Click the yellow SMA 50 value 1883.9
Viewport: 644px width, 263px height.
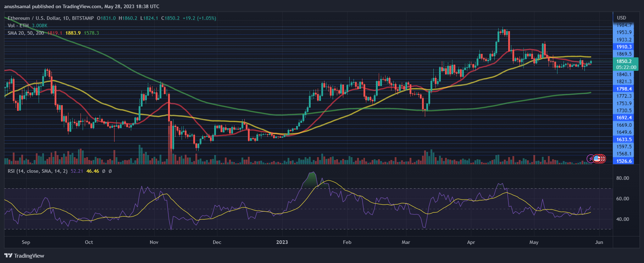click(x=73, y=33)
